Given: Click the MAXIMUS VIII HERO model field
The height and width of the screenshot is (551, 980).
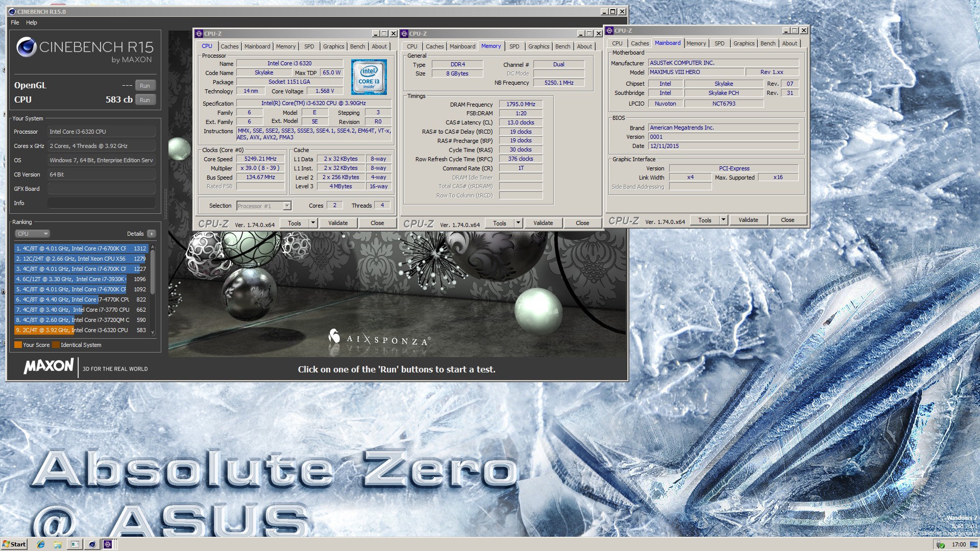Looking at the screenshot, I should pos(696,72).
